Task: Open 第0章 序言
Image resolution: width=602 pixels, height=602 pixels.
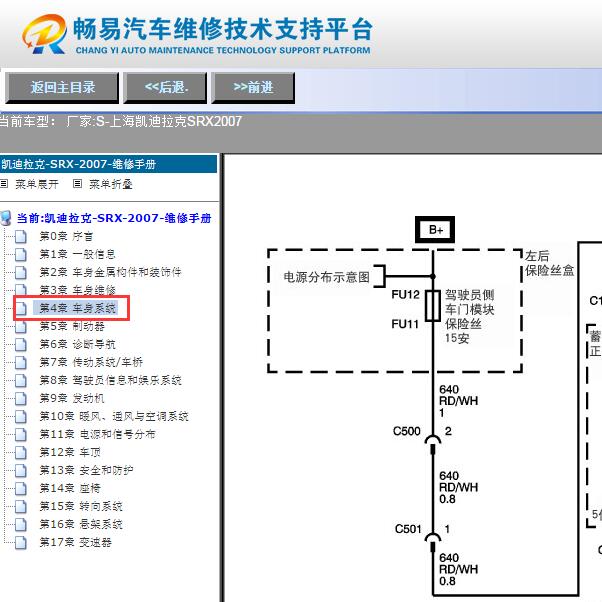Action: [66, 236]
